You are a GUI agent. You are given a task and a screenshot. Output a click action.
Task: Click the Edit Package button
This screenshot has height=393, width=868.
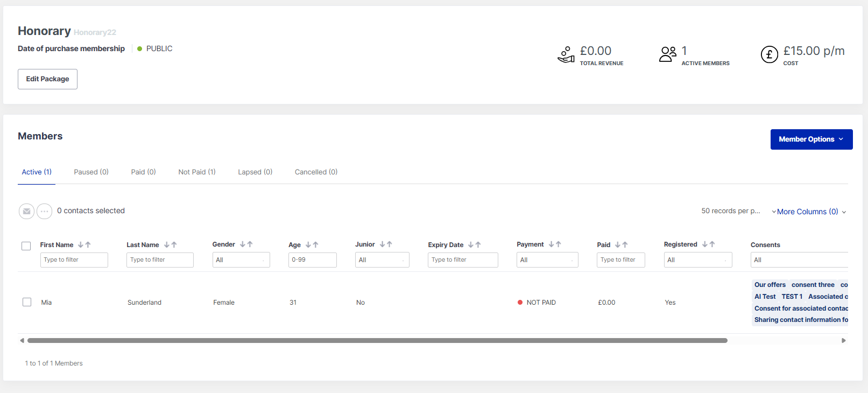[x=47, y=79]
